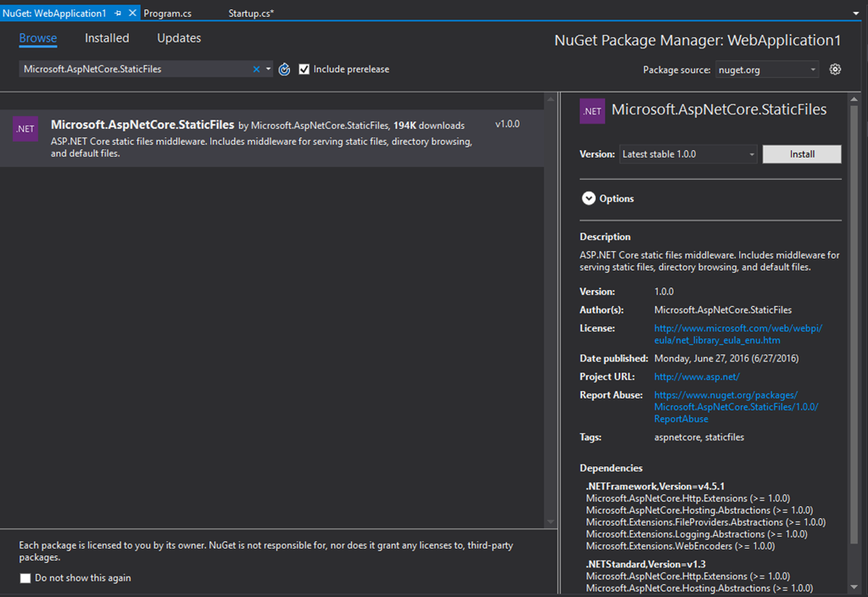Click 'Microsoft.Extensions.Logging.Abstractions (>= 1.0.0)' dependency
Screen dimensions: 868x597
pos(697,534)
